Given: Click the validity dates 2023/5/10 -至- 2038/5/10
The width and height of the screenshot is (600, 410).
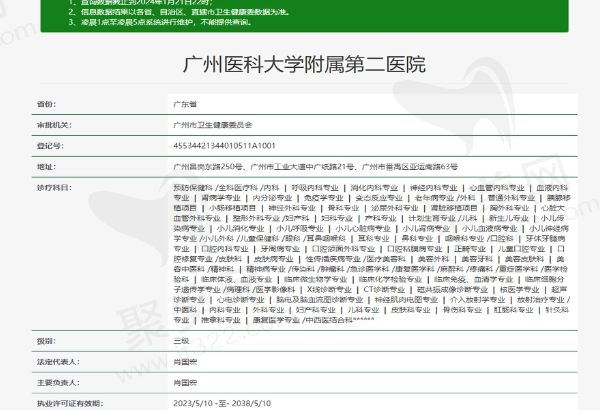Looking at the screenshot, I should (x=222, y=403).
